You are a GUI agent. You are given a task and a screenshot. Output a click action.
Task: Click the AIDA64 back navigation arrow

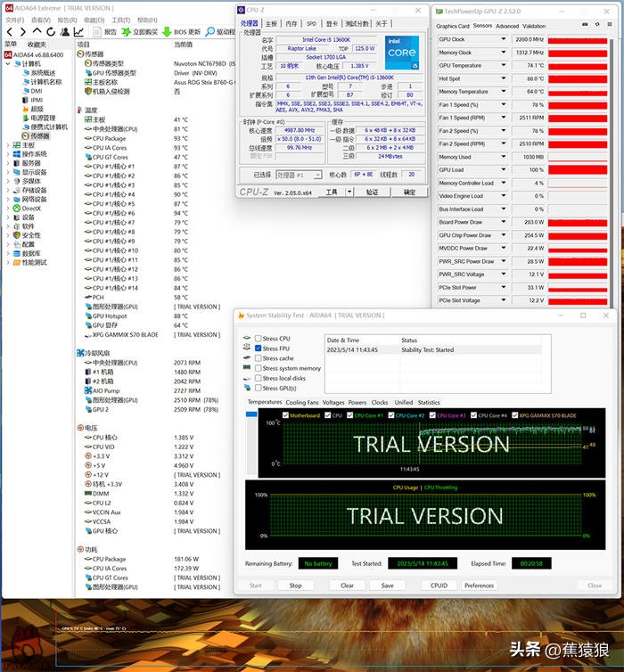(x=10, y=32)
